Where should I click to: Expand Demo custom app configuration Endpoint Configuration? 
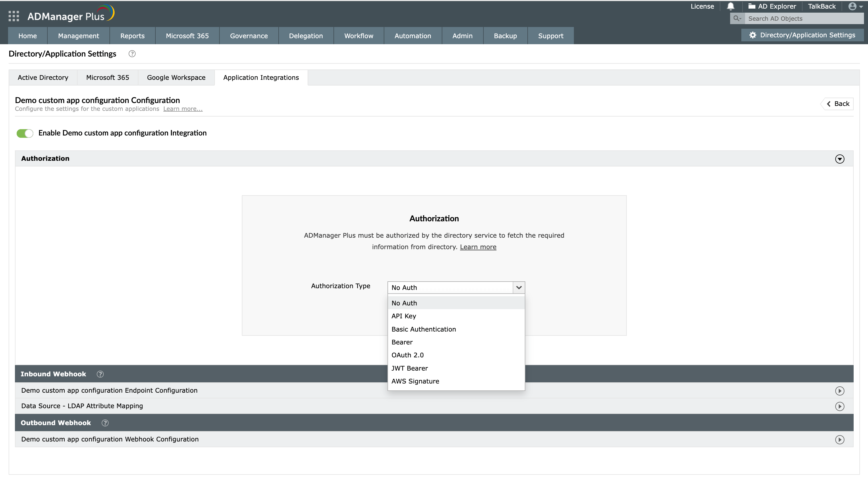pyautogui.click(x=840, y=391)
